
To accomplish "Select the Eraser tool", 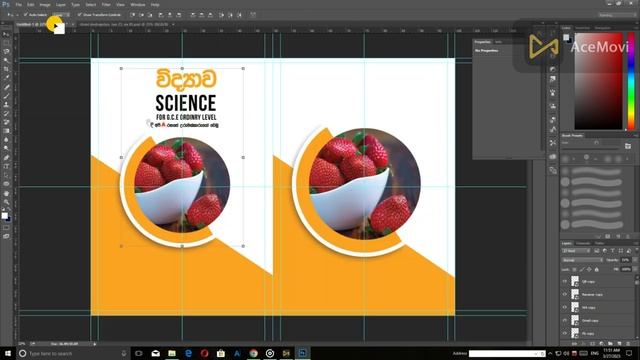I will click(x=6, y=122).
